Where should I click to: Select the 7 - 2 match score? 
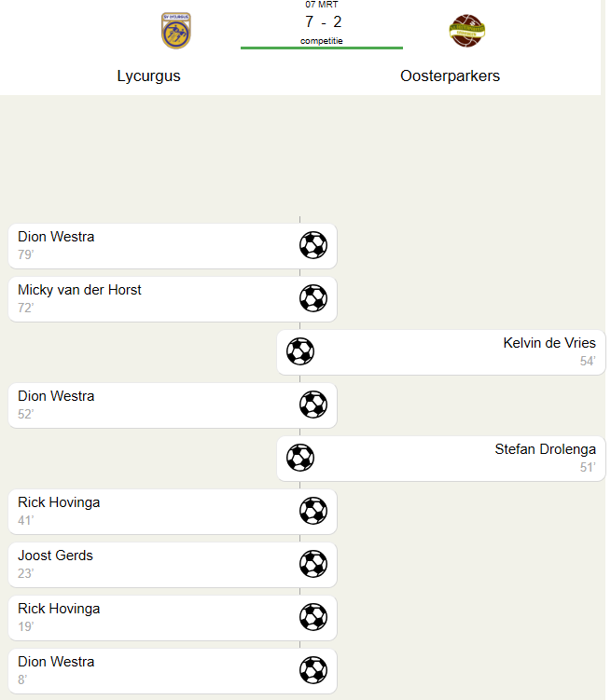(323, 22)
